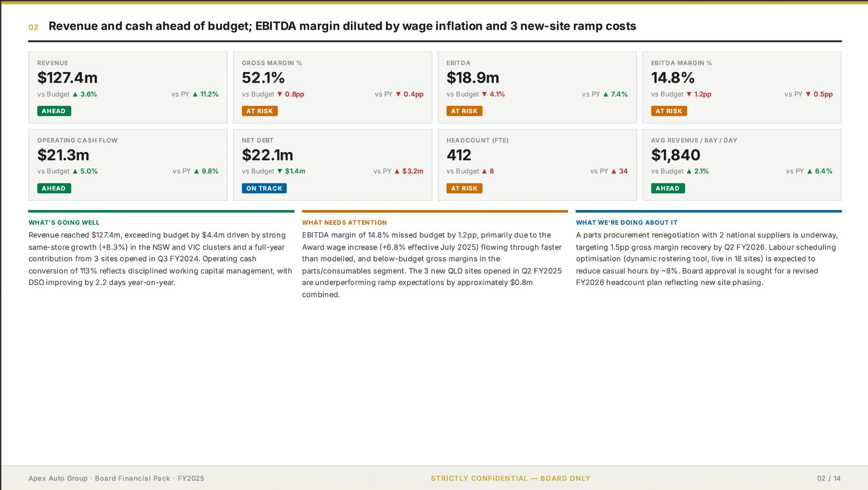868x490 pixels.
Task: Click the What We're Doing About It heading
Action: click(x=626, y=223)
